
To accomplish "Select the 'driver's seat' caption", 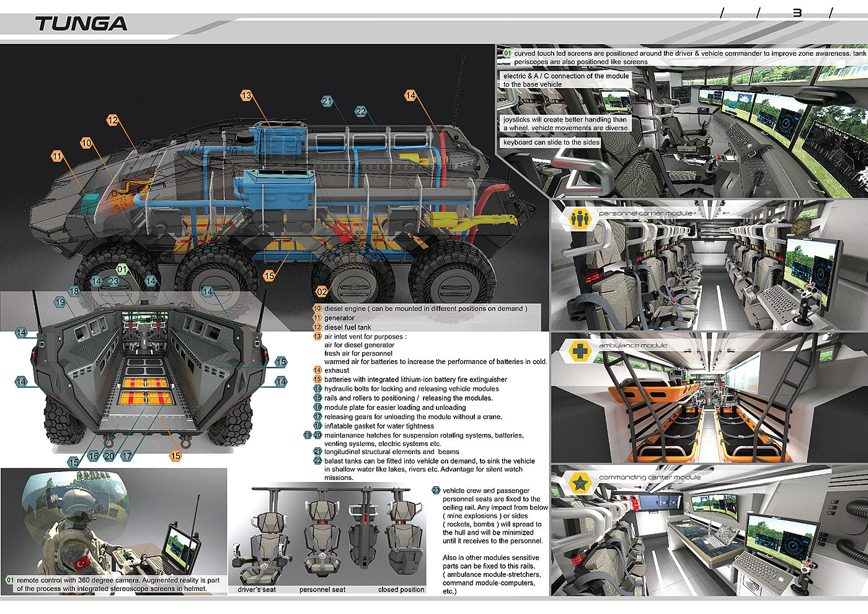I will [x=257, y=589].
